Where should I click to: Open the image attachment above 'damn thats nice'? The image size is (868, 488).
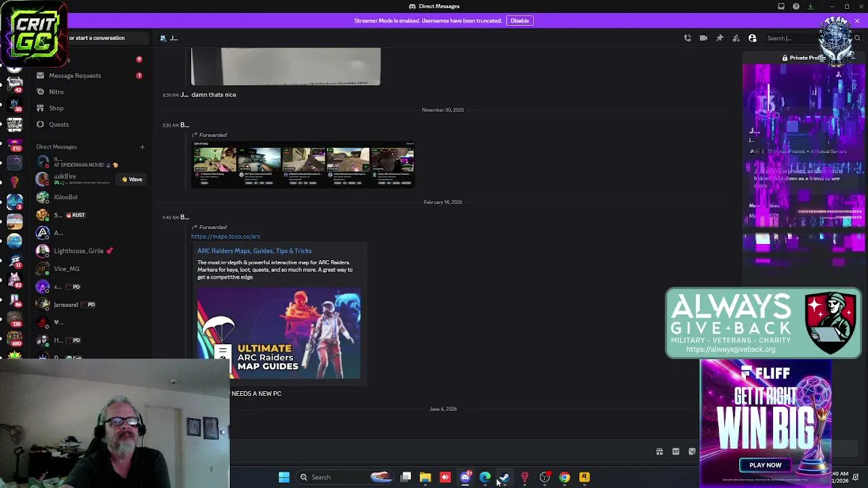click(x=285, y=66)
